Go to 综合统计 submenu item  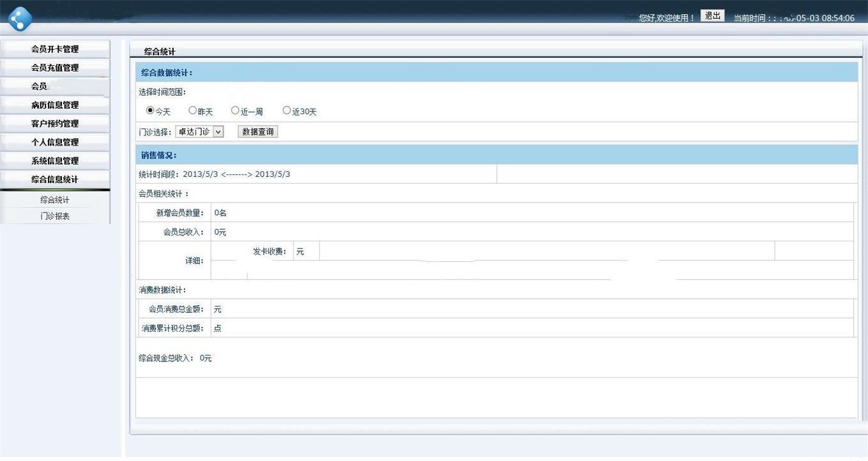[55, 200]
